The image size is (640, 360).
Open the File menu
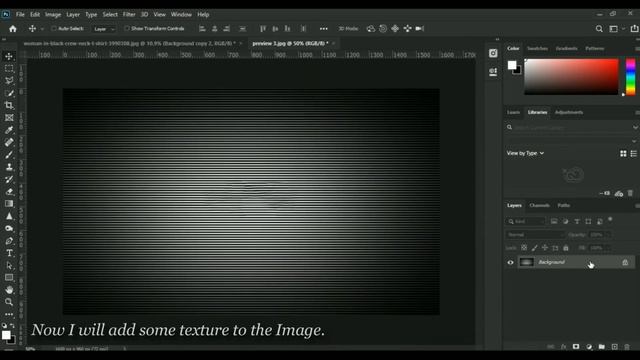tap(20, 14)
